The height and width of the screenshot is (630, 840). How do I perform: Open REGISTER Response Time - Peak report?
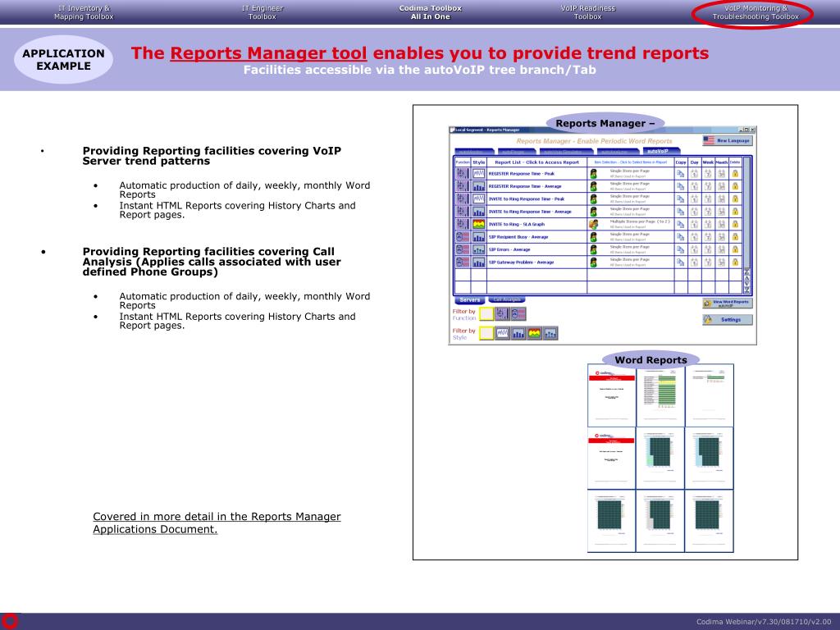click(521, 174)
